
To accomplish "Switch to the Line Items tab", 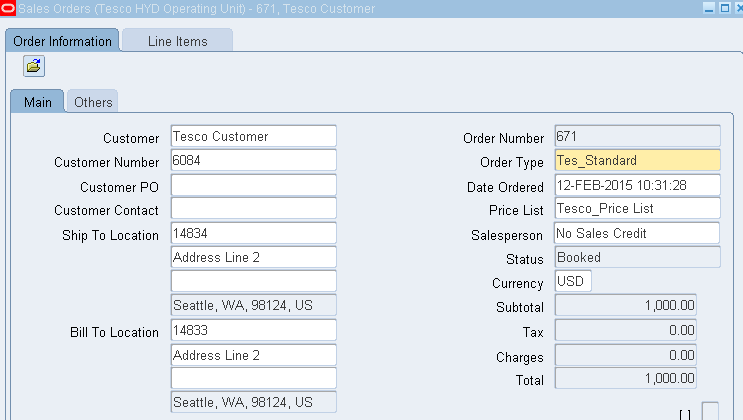I will (177, 41).
